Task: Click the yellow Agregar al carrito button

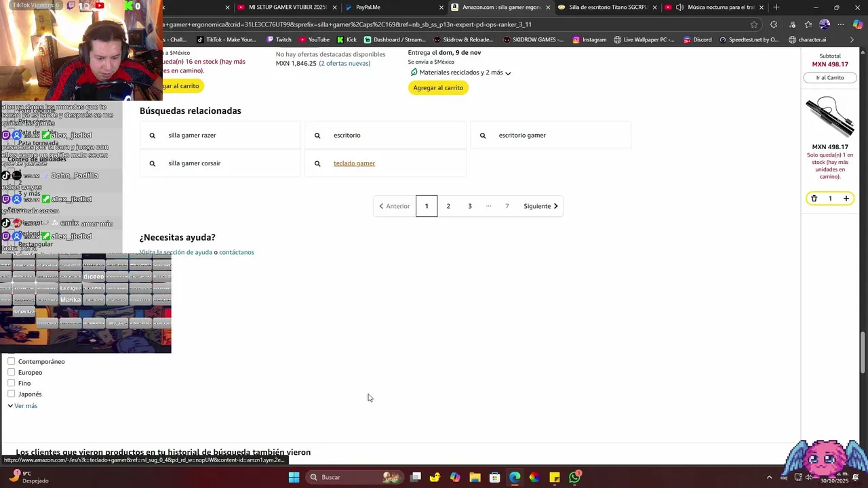Action: click(438, 87)
